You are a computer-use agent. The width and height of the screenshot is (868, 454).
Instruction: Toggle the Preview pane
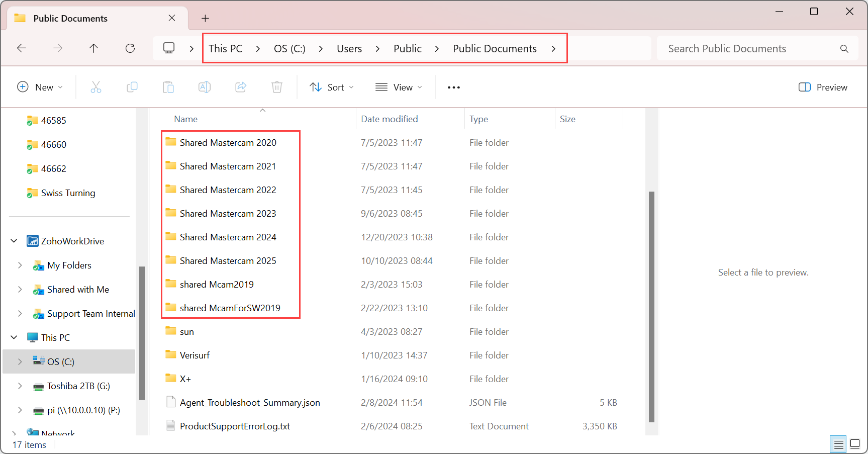[x=823, y=87]
